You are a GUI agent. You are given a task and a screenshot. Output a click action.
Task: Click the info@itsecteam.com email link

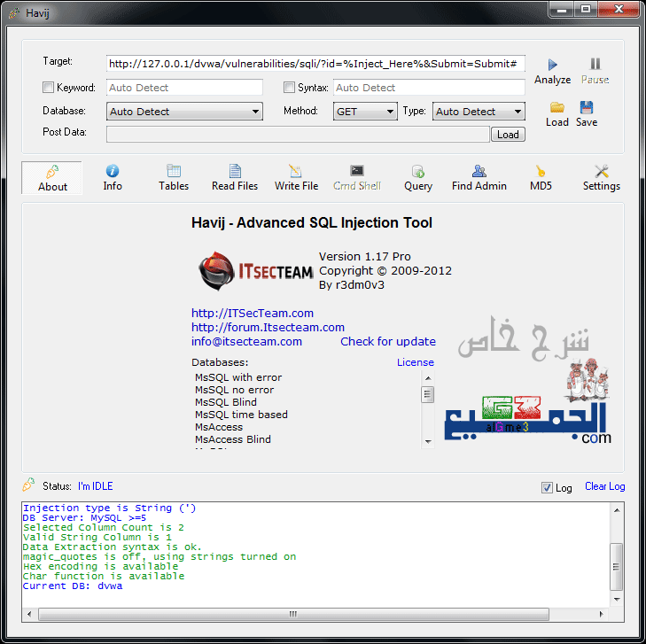pos(246,342)
